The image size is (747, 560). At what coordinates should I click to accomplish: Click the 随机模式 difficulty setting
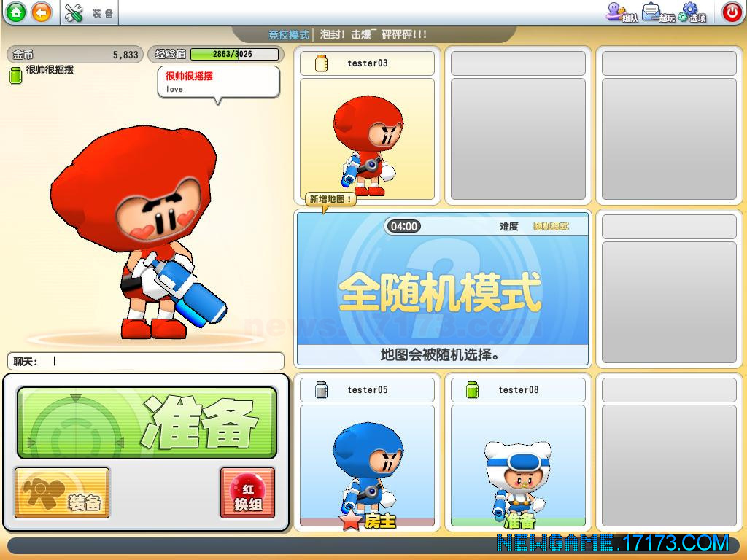point(551,226)
